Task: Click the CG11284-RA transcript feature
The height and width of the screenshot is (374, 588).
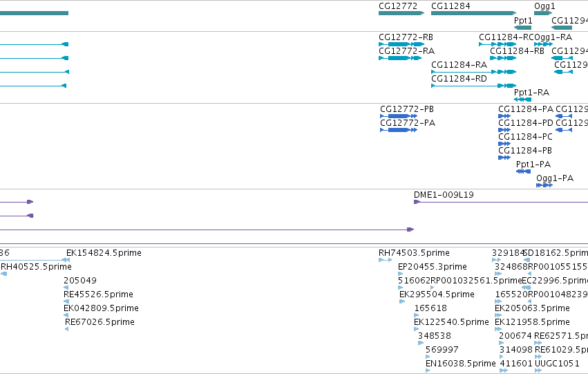Action: [x=473, y=72]
